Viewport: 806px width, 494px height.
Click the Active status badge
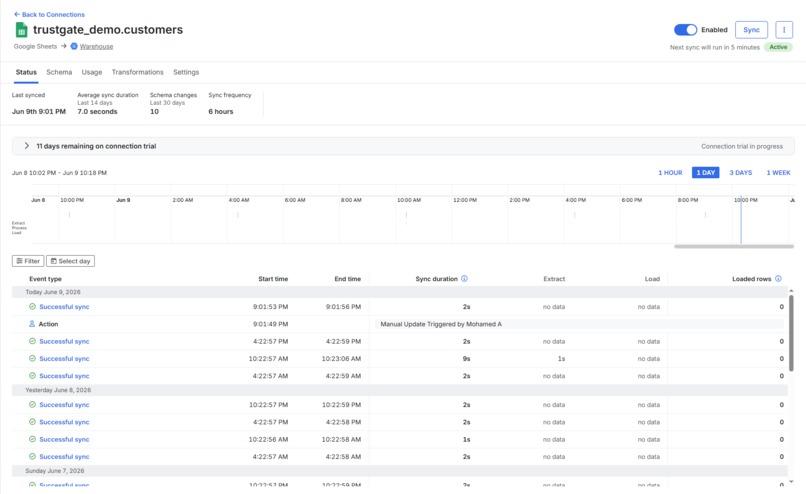pyautogui.click(x=778, y=47)
